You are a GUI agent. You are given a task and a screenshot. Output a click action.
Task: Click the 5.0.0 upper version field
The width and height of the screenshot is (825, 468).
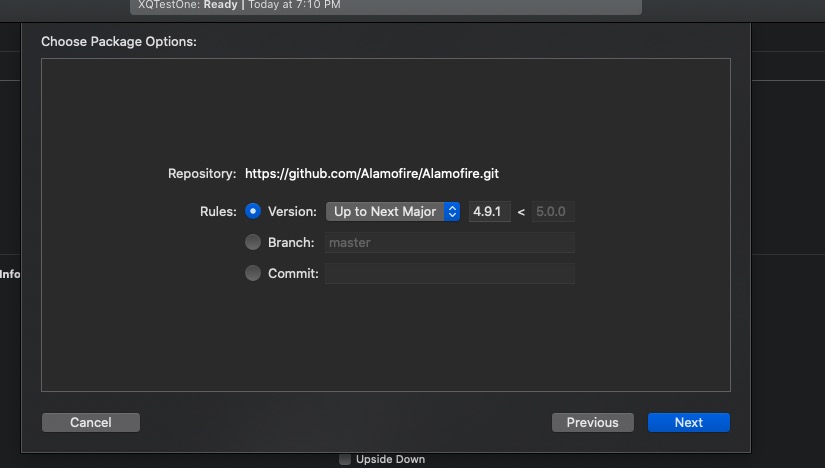[x=553, y=211]
